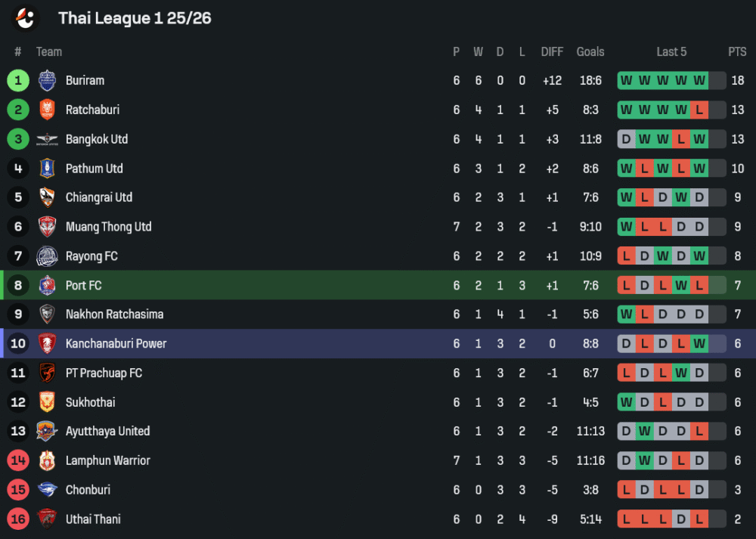Open the Rayong FC team page
Screen dimensions: 756x539
point(91,256)
